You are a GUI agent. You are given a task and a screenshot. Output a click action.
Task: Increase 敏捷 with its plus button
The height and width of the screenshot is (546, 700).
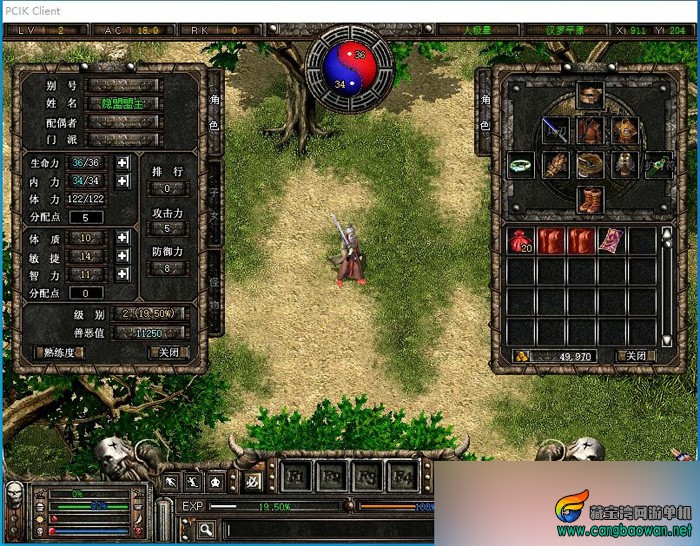pos(123,256)
